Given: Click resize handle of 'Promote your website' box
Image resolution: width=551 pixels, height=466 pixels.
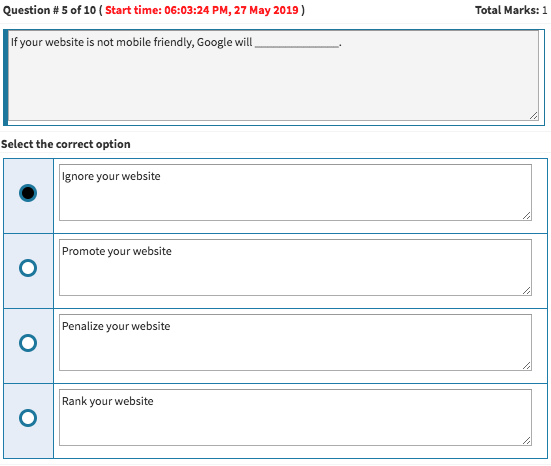Looking at the screenshot, I should [x=526, y=291].
